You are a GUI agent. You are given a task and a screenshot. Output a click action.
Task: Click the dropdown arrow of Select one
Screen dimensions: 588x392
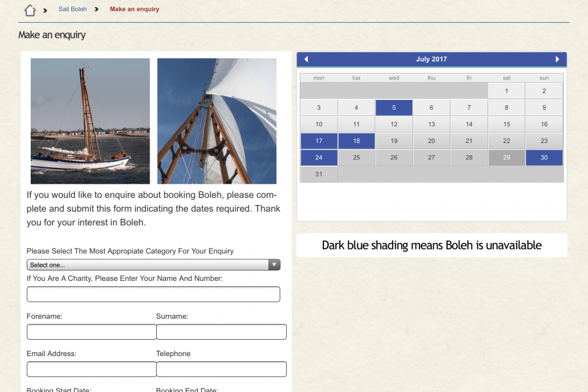point(274,265)
